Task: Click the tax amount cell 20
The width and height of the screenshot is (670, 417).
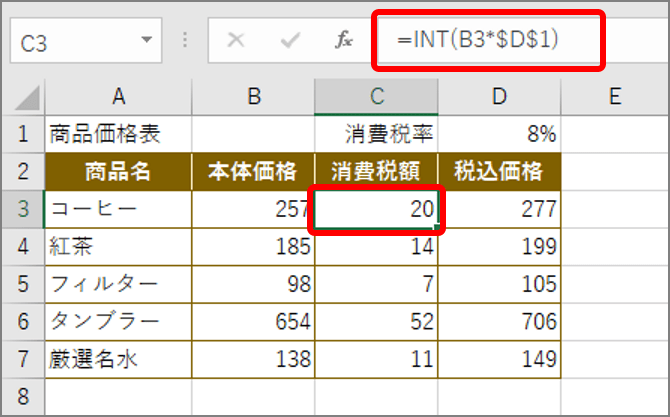Action: tap(376, 209)
